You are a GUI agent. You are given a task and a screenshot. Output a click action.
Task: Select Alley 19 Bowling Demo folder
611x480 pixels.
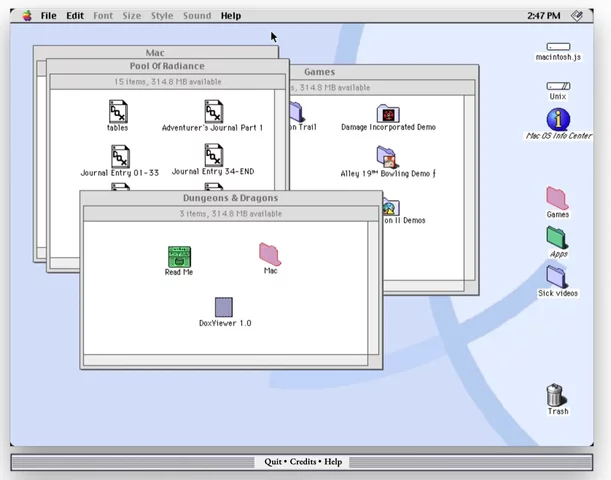click(386, 157)
